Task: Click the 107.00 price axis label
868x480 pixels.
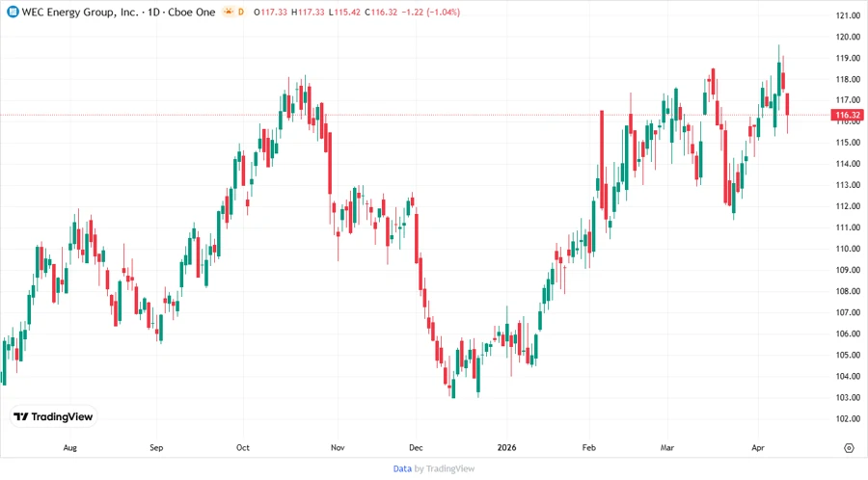Action: pos(848,312)
